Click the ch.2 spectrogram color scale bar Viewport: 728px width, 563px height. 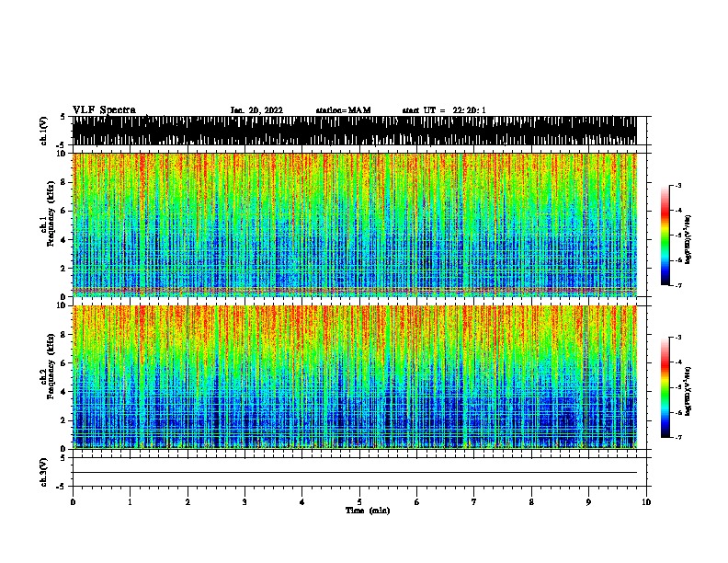pyautogui.click(x=665, y=387)
